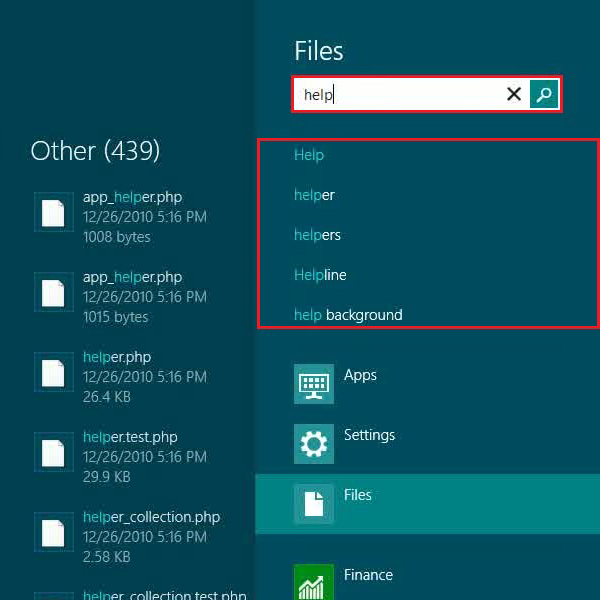This screenshot has width=600, height=600.
Task: Open the 1008 bytes app_helper.php file icon
Action: [54, 212]
